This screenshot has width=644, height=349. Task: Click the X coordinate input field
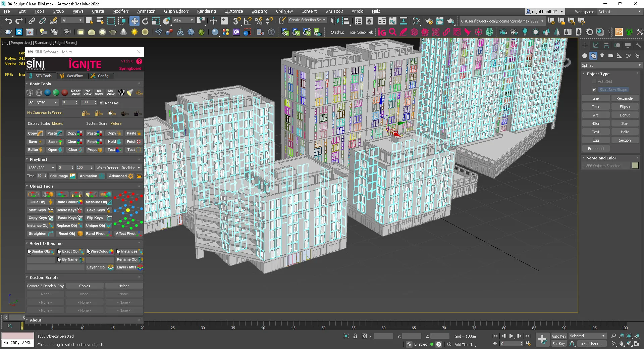click(383, 336)
